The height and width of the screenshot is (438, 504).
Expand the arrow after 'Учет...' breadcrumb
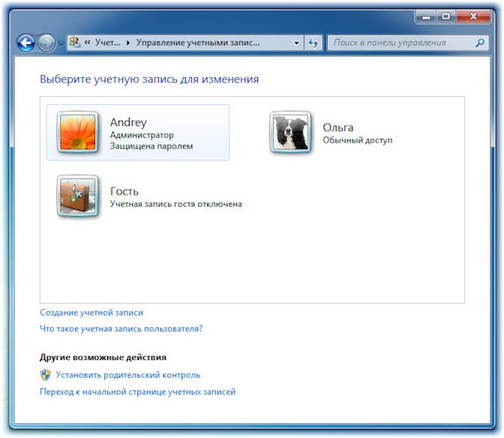(128, 43)
